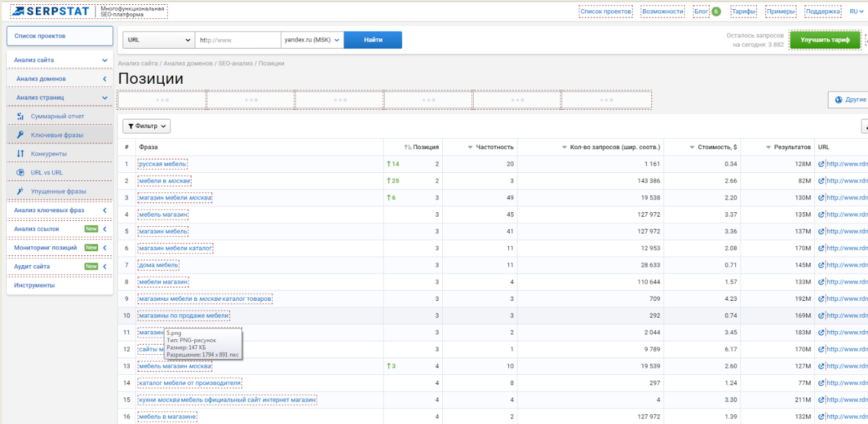
Task: Select the Ключевые фразы key icon
Action: pyautogui.click(x=20, y=135)
